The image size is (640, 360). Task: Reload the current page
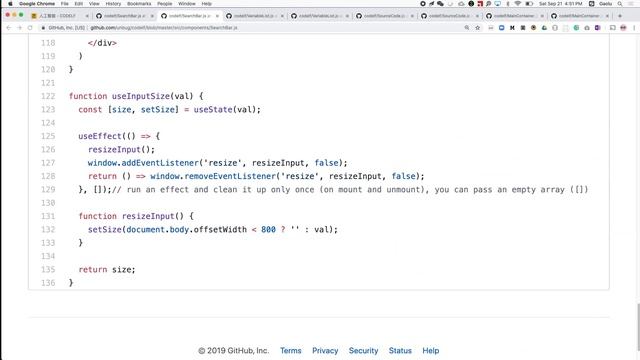[30, 28]
